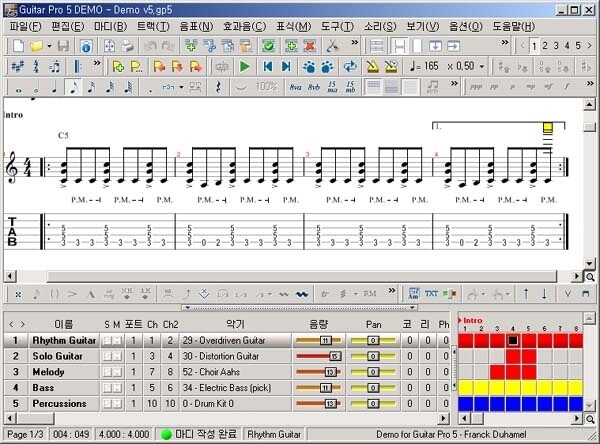The height and width of the screenshot is (444, 600).
Task: Toggle solo for Bass track
Action: point(107,388)
